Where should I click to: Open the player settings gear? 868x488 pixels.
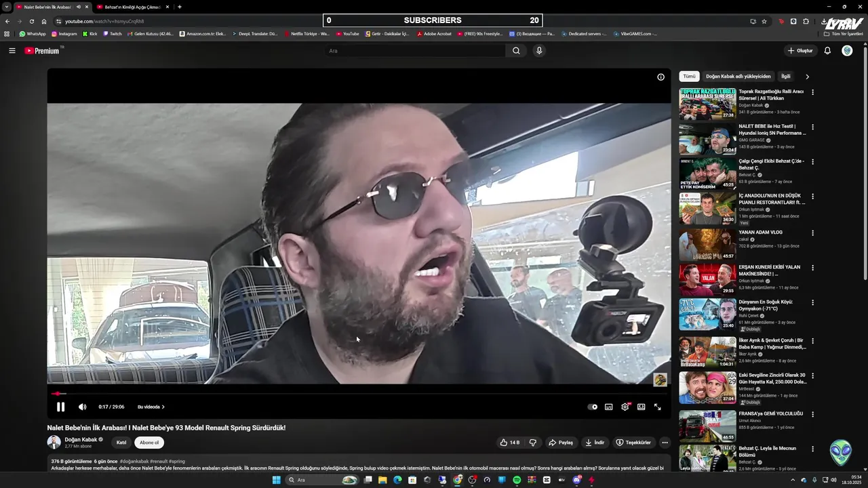coord(625,407)
